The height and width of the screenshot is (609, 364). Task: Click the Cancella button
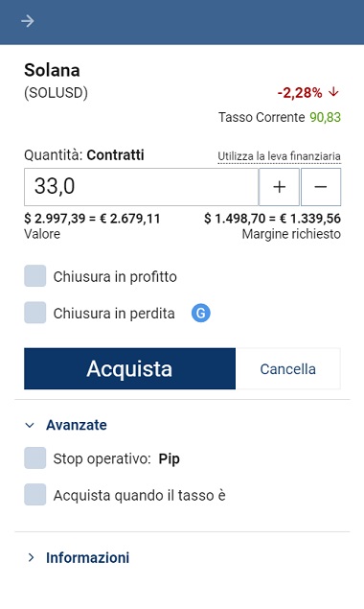point(288,368)
